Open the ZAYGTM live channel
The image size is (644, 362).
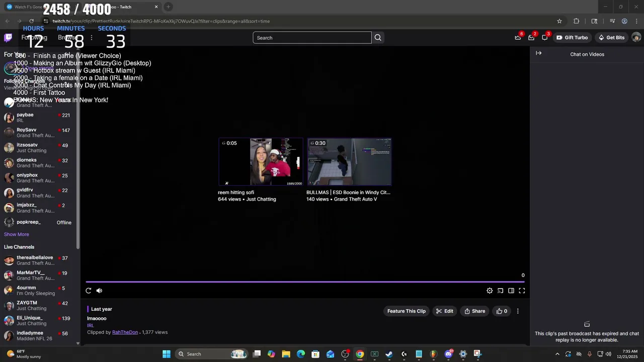39,306
